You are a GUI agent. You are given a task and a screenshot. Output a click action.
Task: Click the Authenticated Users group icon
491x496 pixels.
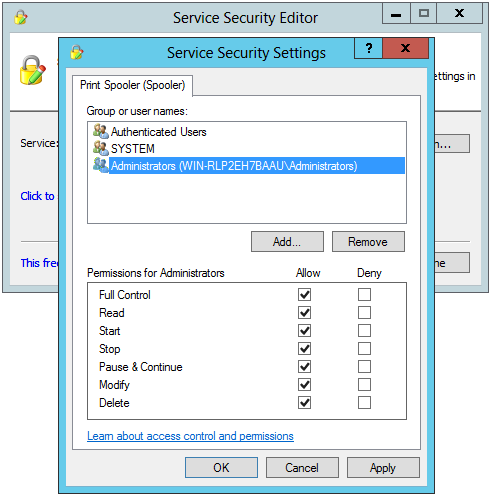pyautogui.click(x=101, y=131)
